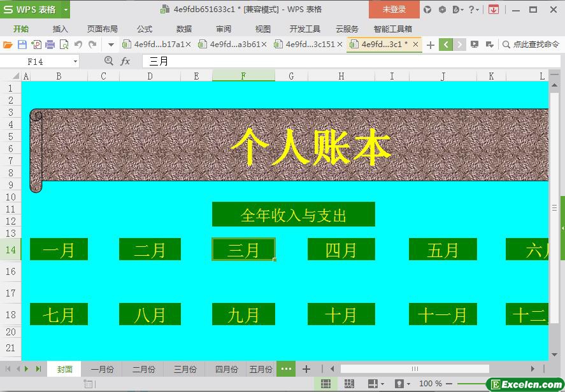565x392 pixels.
Task: Open the 公式 ribbon tab
Action: [x=145, y=29]
